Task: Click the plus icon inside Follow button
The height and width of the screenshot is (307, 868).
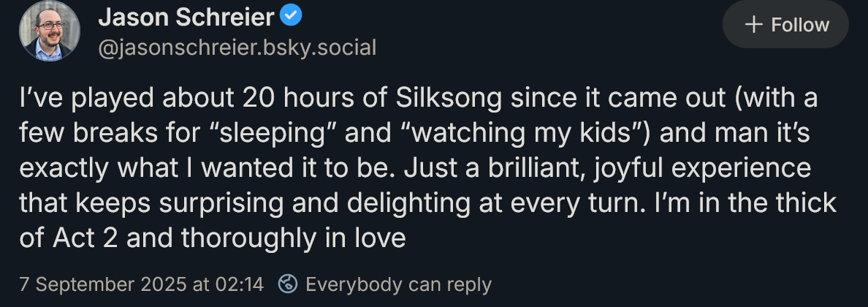Action: 753,25
